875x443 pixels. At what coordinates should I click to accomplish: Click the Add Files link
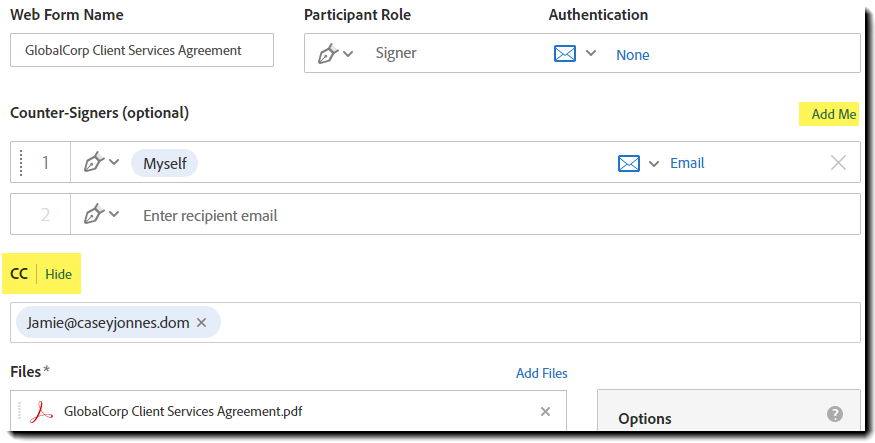(541, 373)
